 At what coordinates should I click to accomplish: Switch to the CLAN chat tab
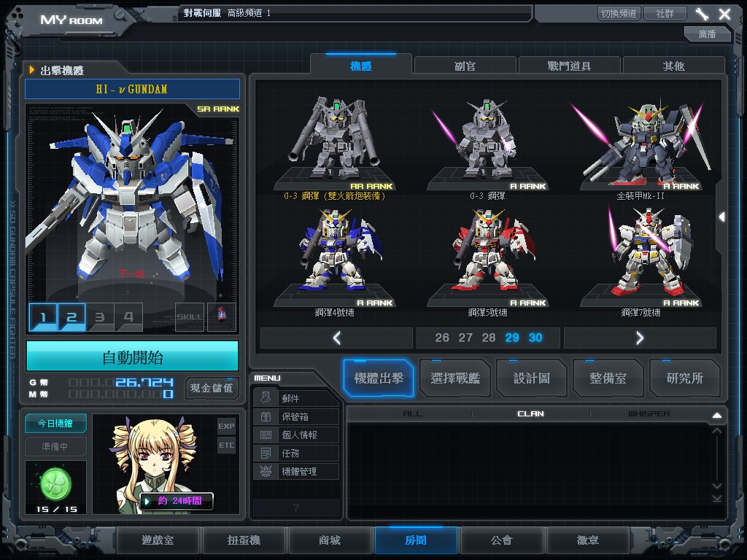(530, 413)
